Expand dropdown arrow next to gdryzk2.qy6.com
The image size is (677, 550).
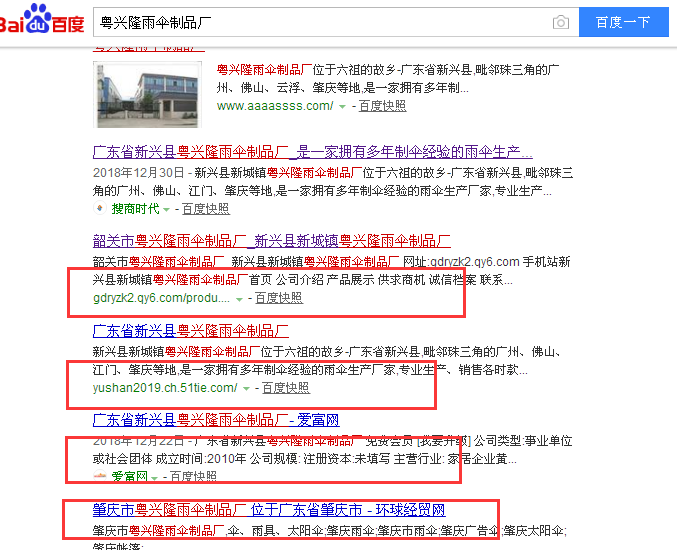click(x=239, y=299)
